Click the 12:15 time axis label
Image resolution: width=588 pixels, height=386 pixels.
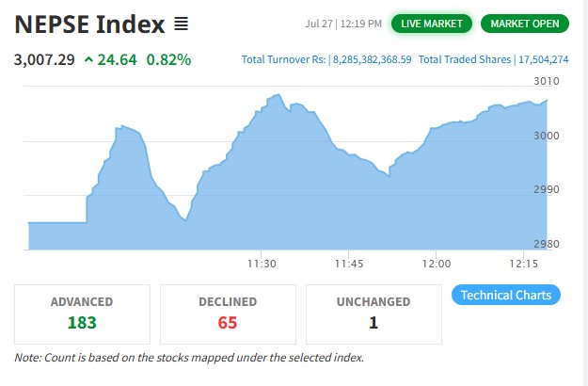coord(525,263)
